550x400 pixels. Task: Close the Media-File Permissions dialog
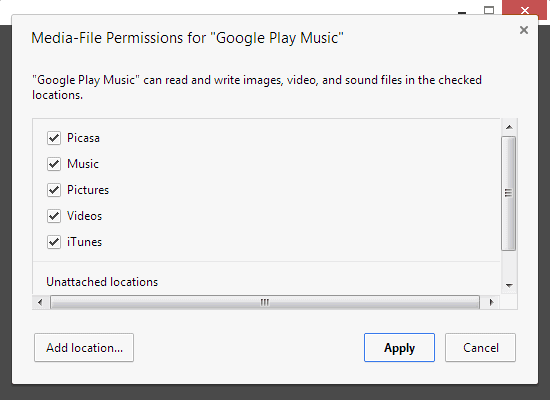(524, 30)
